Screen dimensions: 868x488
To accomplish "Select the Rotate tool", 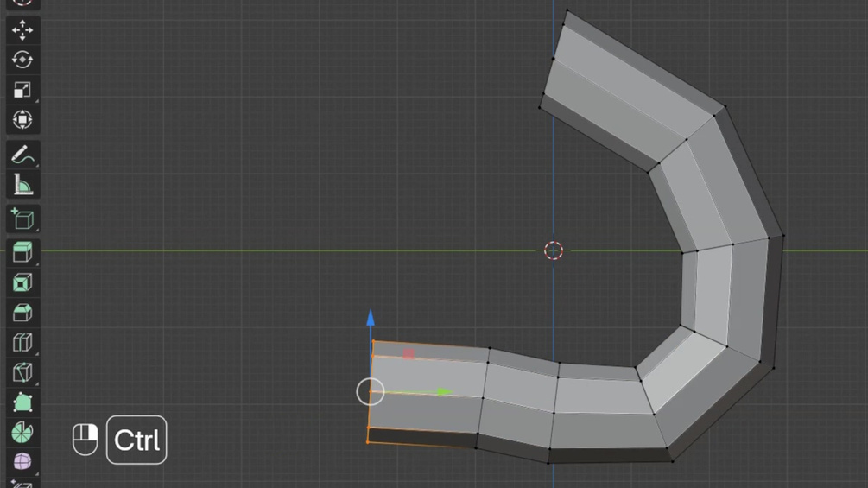I will [22, 60].
